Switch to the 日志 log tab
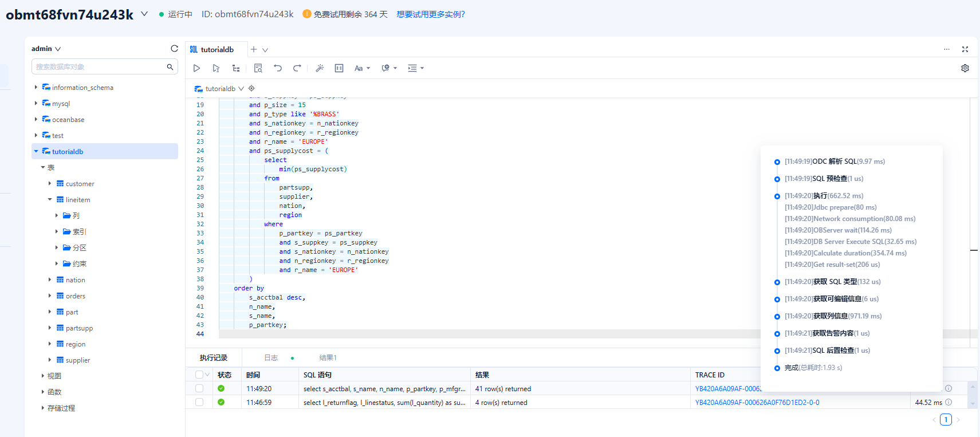This screenshot has height=437, width=980. (271, 358)
